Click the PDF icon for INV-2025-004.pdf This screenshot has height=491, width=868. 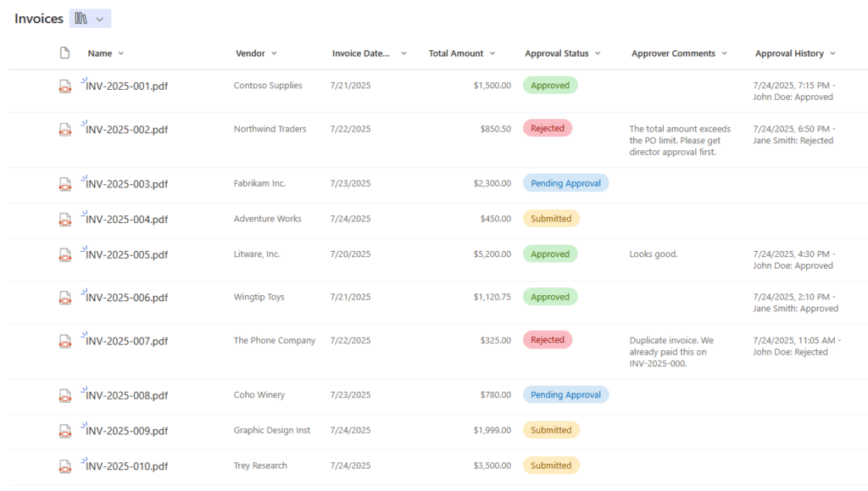[x=64, y=219]
